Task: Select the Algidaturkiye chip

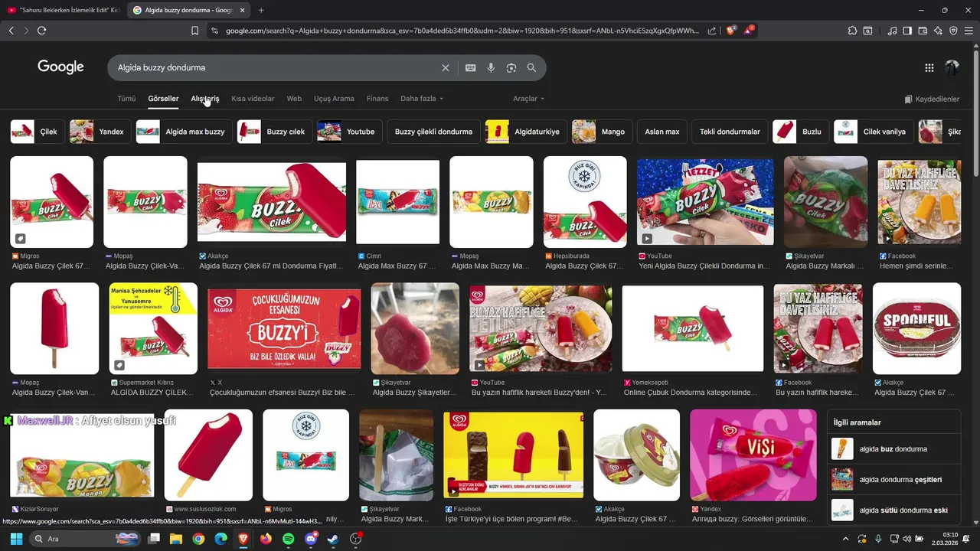Action: (x=525, y=132)
